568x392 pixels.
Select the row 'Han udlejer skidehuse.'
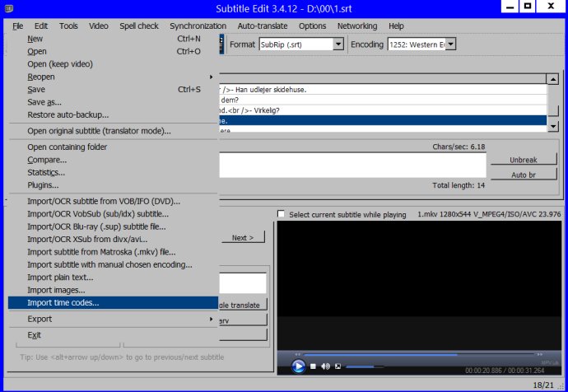coord(383,90)
